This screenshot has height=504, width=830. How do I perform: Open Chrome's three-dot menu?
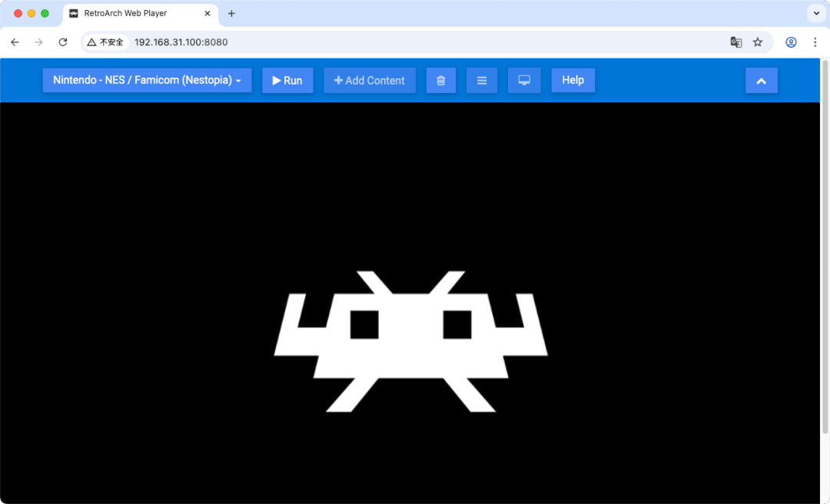tap(815, 42)
